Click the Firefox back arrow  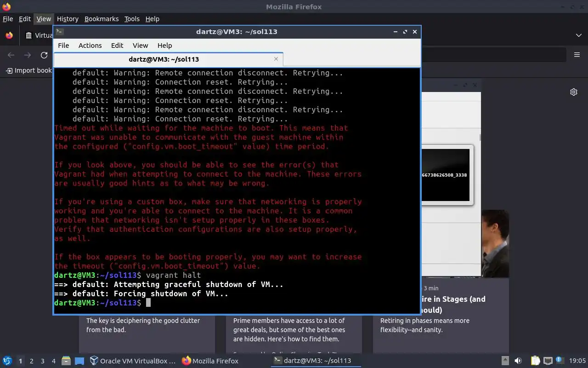click(x=11, y=55)
